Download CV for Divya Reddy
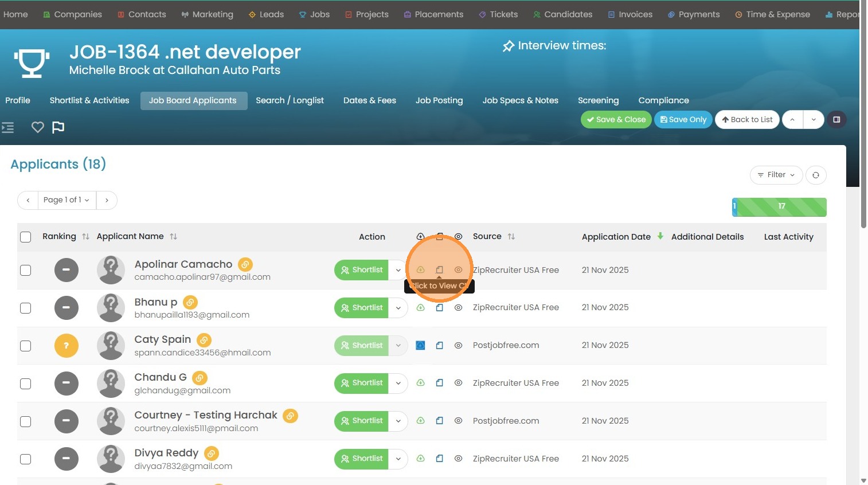The height and width of the screenshot is (485, 868). 420,459
